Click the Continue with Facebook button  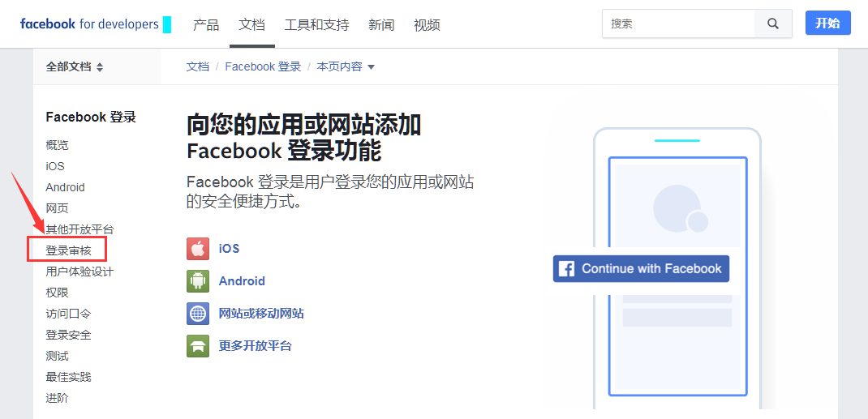tap(641, 269)
